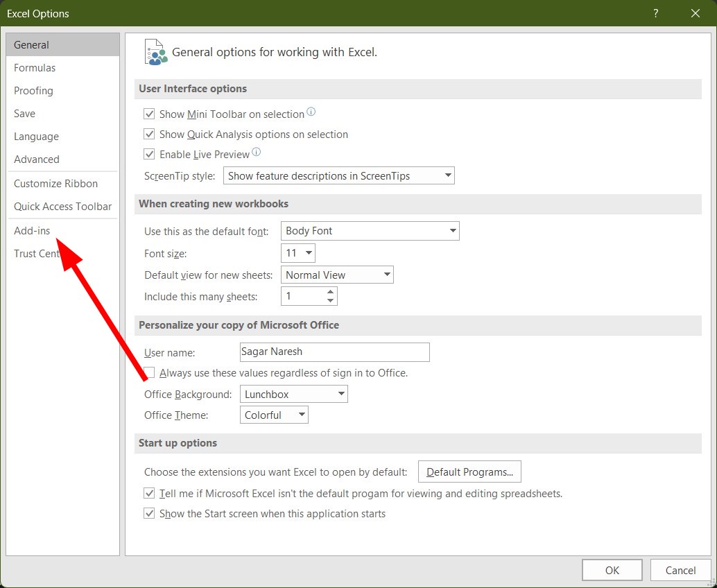This screenshot has height=588, width=717.
Task: Open the Quick Access Toolbar category
Action: (x=62, y=206)
